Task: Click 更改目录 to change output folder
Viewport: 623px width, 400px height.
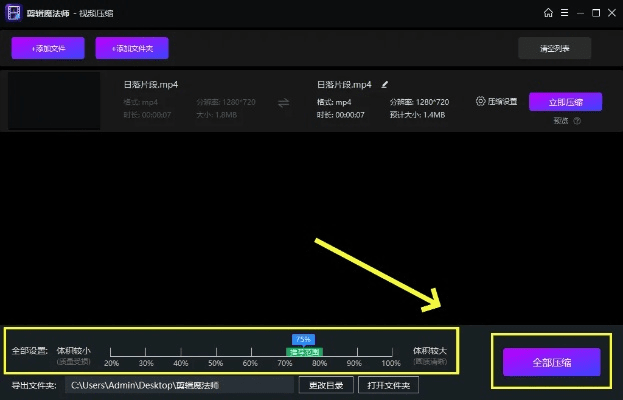Action: click(326, 385)
